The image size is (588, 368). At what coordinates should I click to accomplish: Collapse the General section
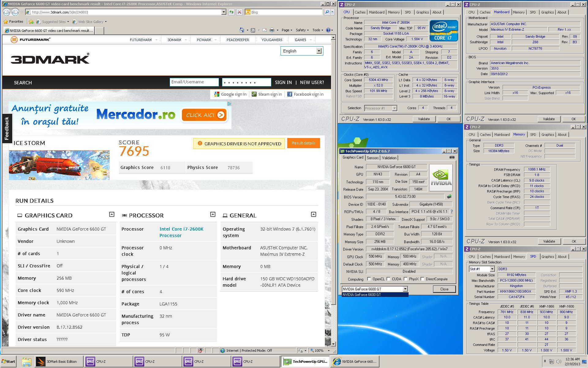314,214
